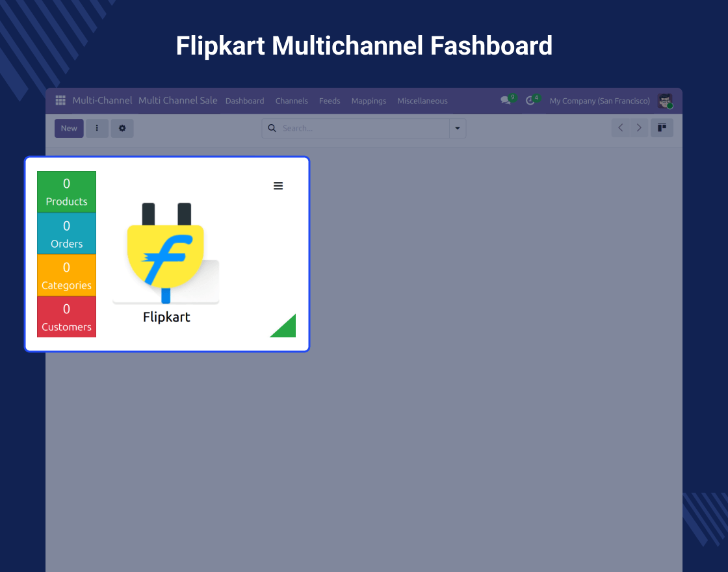Open the activities clock icon
The width and height of the screenshot is (728, 572).
pyautogui.click(x=530, y=101)
